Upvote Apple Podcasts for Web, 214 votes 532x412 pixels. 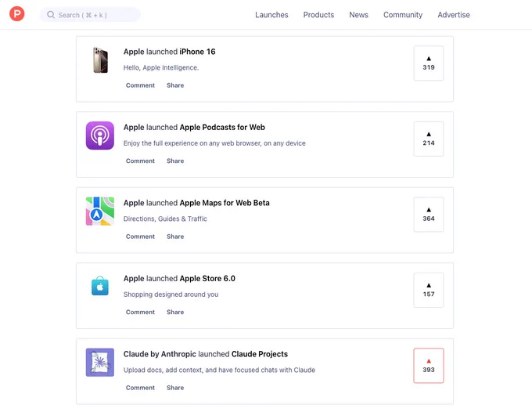tap(429, 139)
